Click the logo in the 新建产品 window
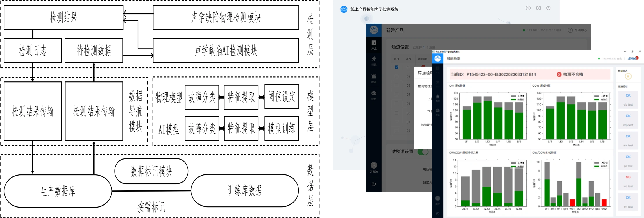The width and height of the screenshot is (644, 218). point(374,30)
